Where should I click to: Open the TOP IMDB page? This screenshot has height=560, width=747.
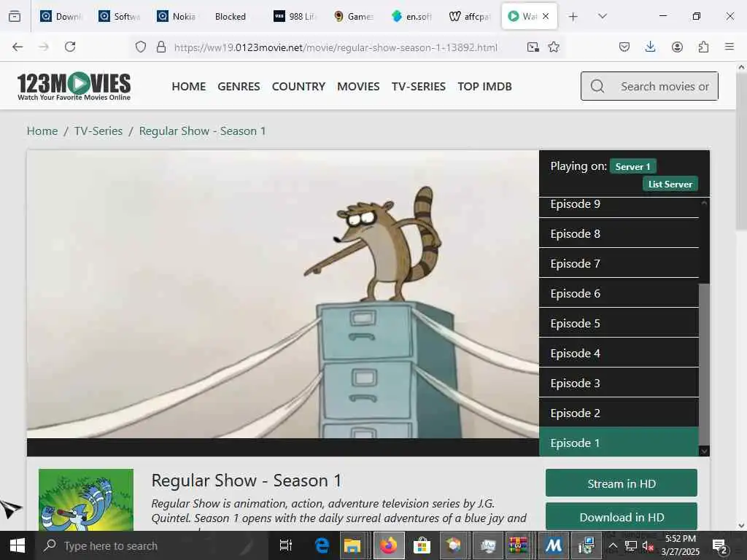point(484,86)
